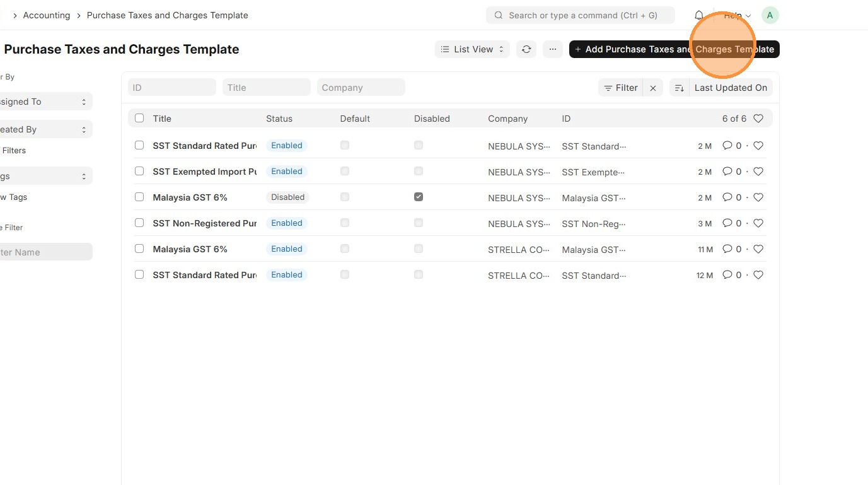Clear filters with the X icon
868x485 pixels.
point(653,88)
